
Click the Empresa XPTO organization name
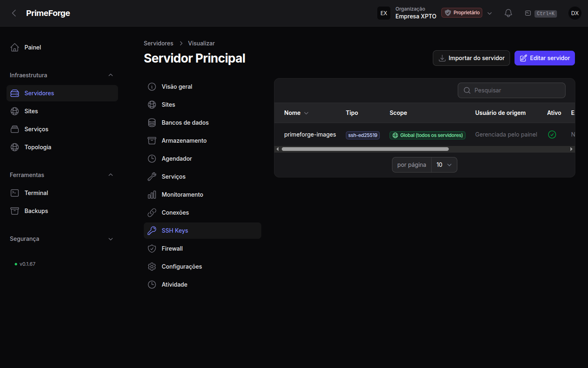point(416,16)
